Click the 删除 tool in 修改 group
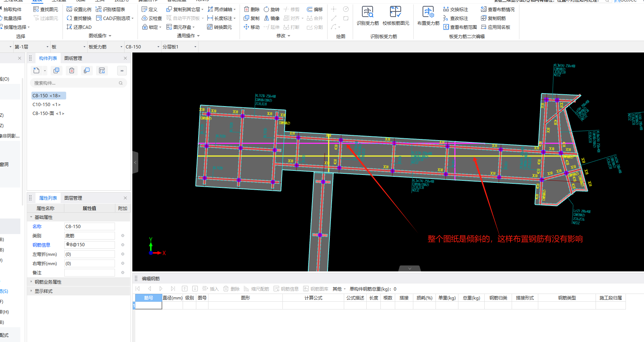Viewport: 644px width, 342px height. [x=251, y=9]
